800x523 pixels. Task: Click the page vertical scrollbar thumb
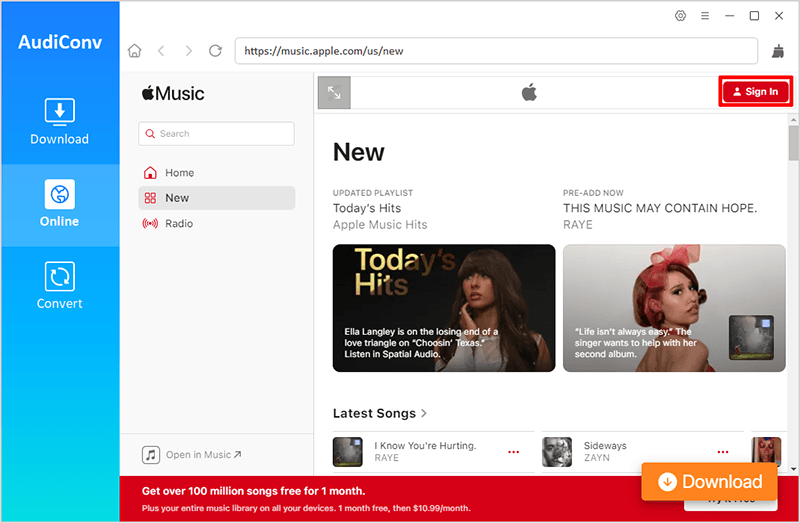793,143
